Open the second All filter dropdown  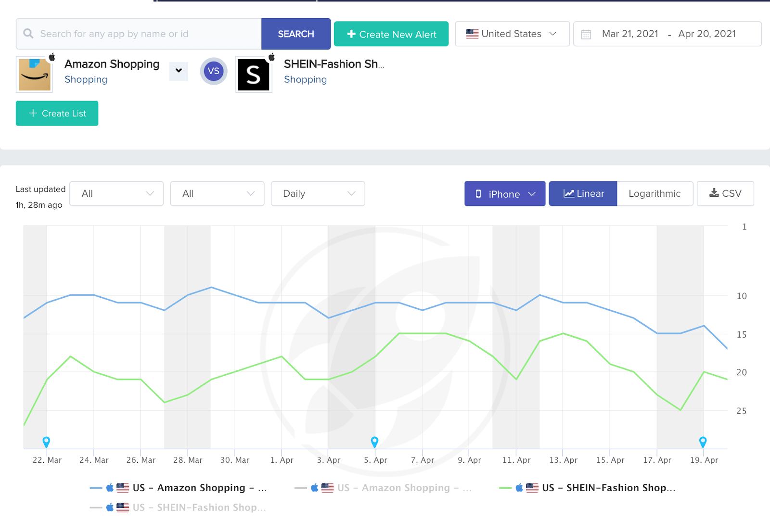(x=217, y=193)
